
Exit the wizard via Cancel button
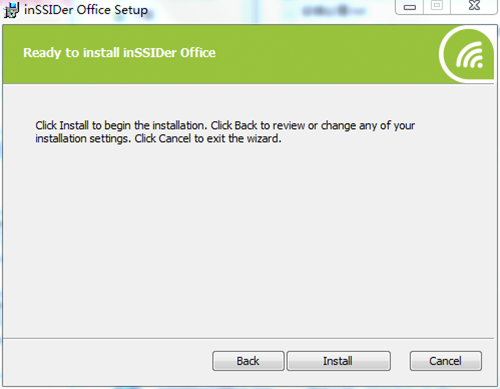(x=446, y=361)
